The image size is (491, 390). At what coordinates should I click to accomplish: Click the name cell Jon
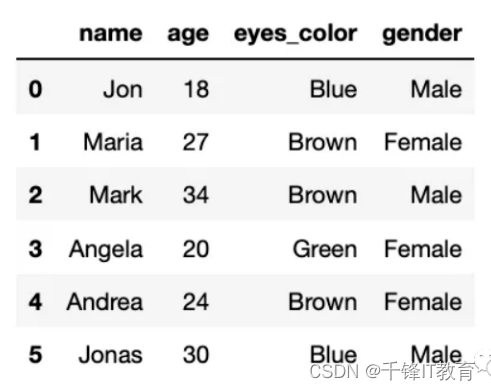coord(123,89)
